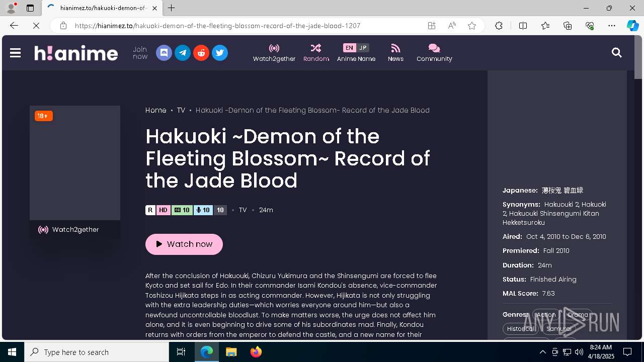Launch Firefox from taskbar

256,352
